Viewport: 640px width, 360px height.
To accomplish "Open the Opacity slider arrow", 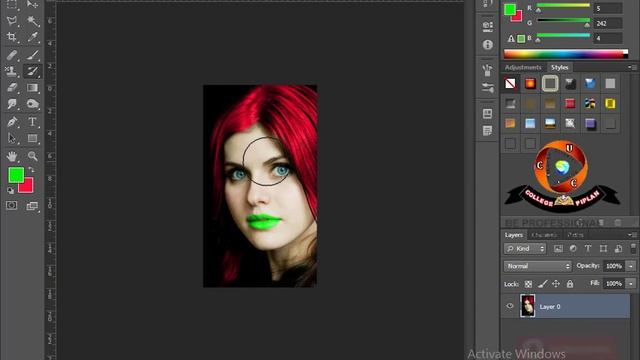I will (x=631, y=266).
